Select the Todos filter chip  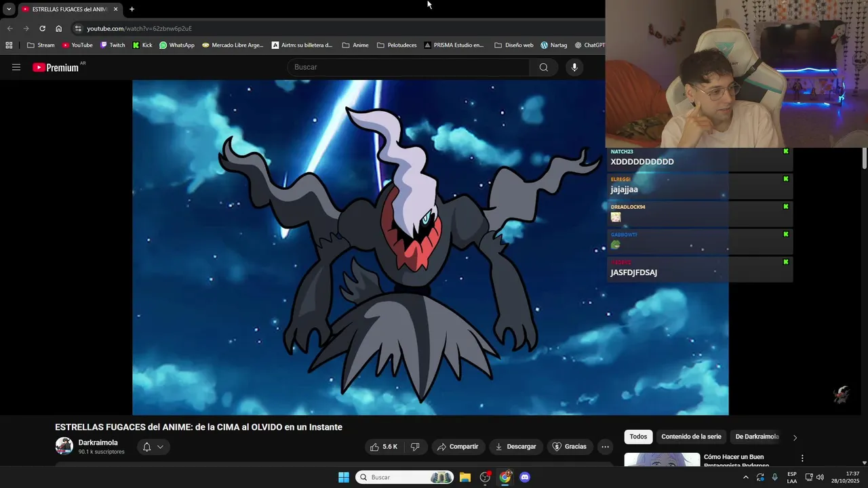click(x=638, y=436)
